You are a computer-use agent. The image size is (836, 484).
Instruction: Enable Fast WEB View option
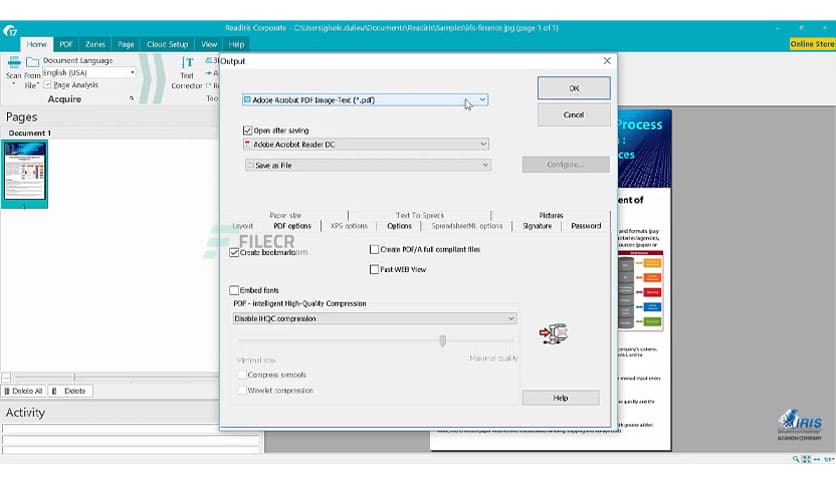[374, 269]
